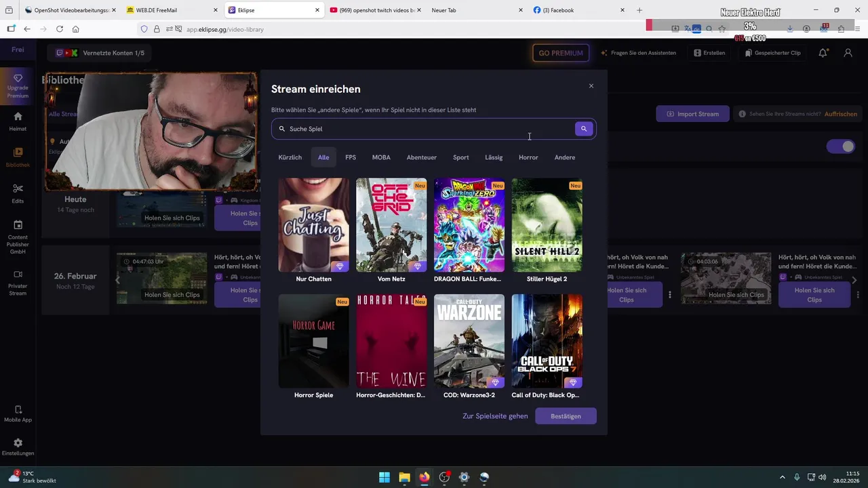The width and height of the screenshot is (868, 488).
Task: Choose the Call of Duty Warzone thumbnail
Action: point(469,341)
